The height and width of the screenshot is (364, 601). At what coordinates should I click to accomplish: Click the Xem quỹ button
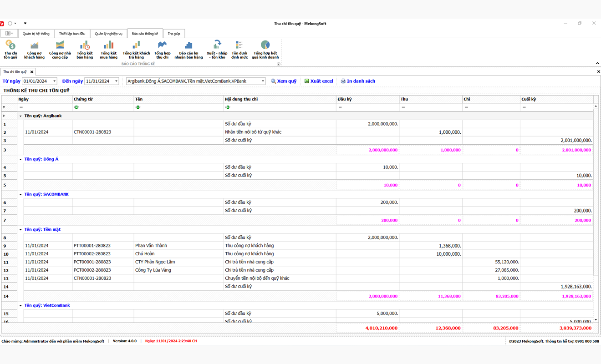pyautogui.click(x=284, y=81)
